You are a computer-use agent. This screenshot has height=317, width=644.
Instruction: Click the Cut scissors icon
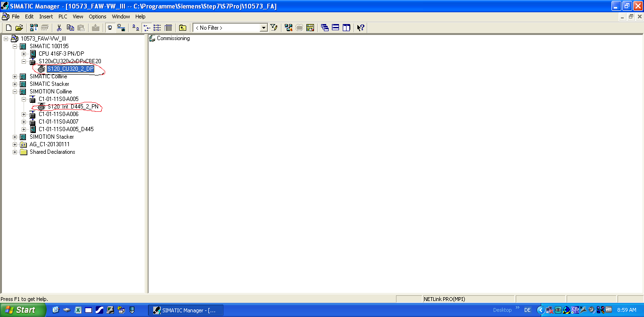click(x=59, y=28)
